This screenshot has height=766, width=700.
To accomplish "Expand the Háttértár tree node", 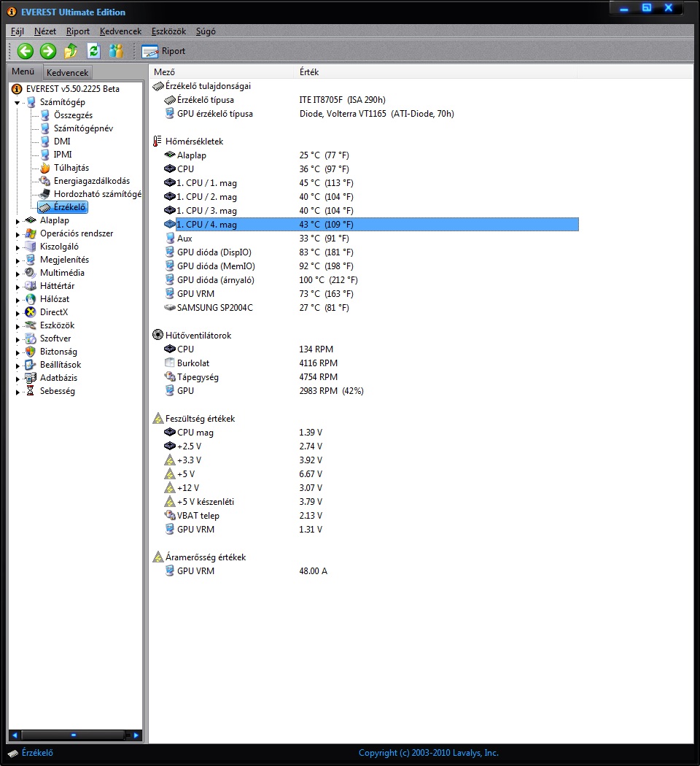I will [x=17, y=287].
